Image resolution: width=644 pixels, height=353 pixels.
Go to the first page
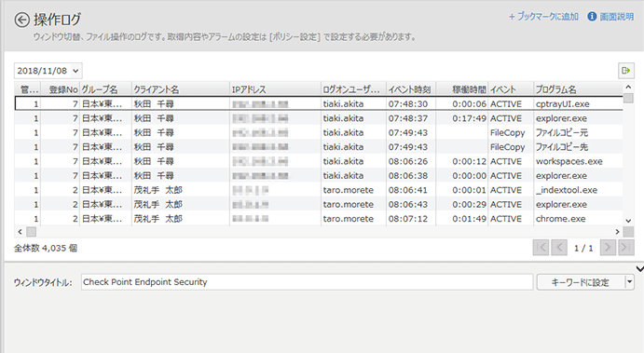click(x=541, y=248)
